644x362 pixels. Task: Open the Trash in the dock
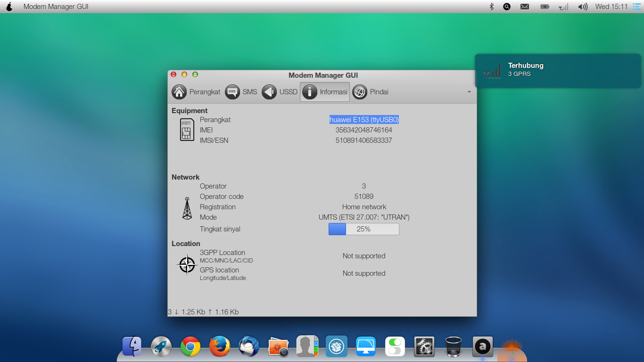coord(453,346)
